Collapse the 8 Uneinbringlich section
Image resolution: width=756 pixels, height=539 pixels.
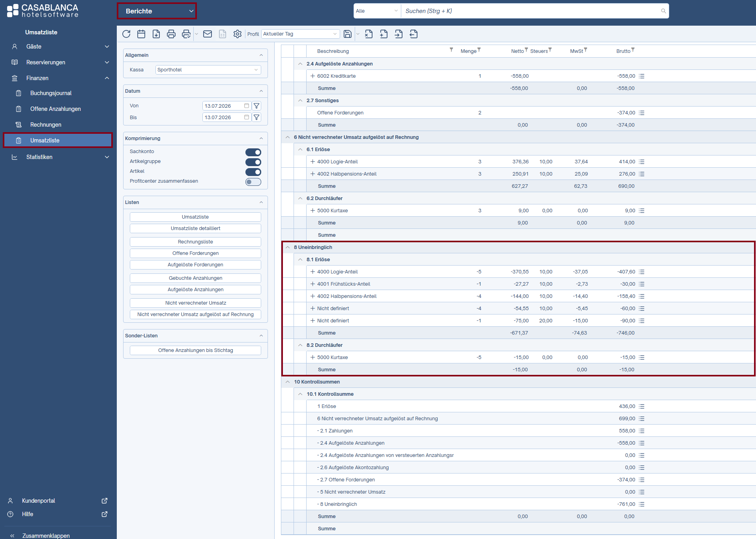tap(288, 247)
